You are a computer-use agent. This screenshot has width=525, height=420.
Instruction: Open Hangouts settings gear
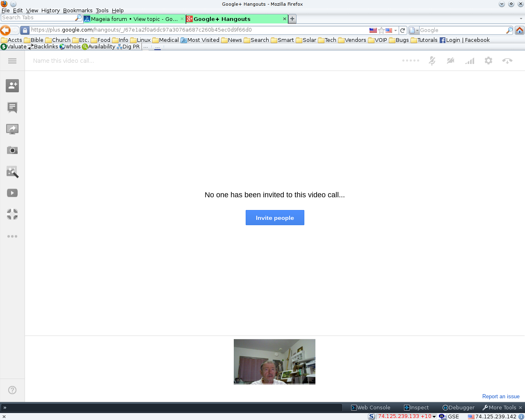(x=488, y=61)
